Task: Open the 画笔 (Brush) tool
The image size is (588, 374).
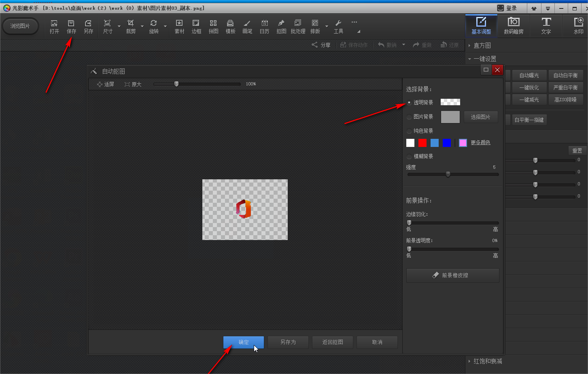Action: pos(247,27)
